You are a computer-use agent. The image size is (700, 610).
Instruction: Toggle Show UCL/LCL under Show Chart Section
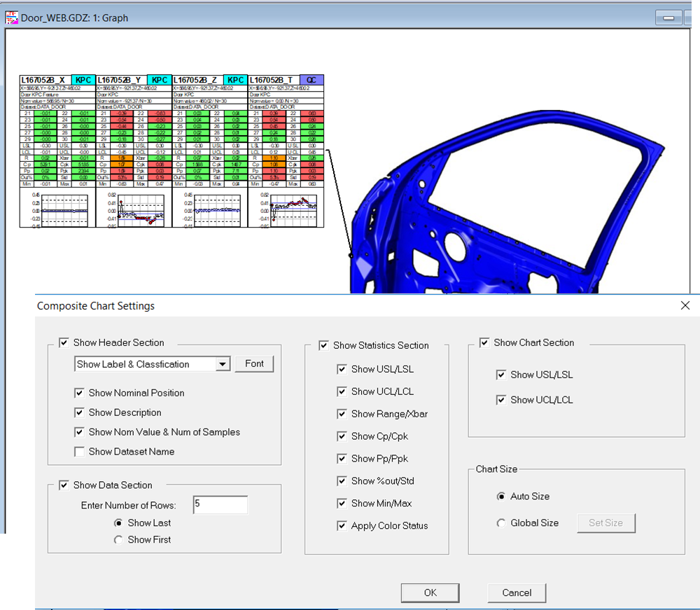(x=501, y=400)
